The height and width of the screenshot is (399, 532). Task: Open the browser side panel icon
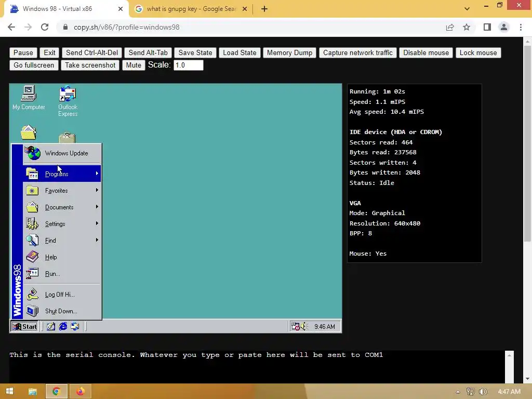tap(487, 27)
